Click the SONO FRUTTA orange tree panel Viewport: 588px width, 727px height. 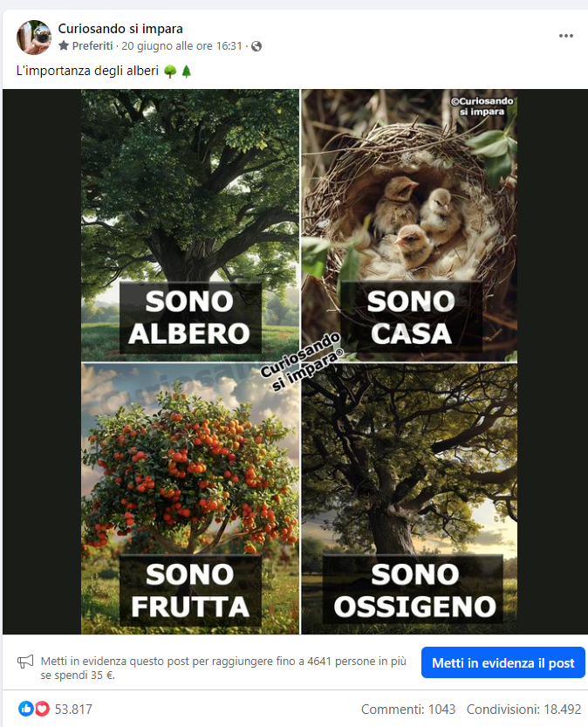tap(190, 499)
